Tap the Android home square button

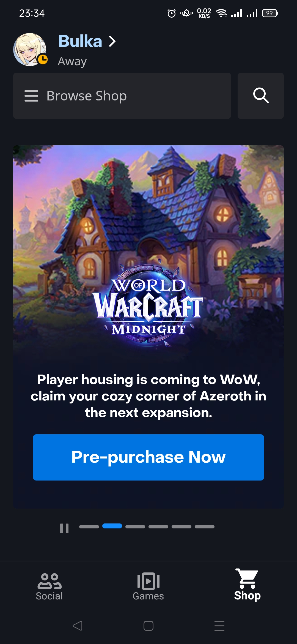click(148, 626)
